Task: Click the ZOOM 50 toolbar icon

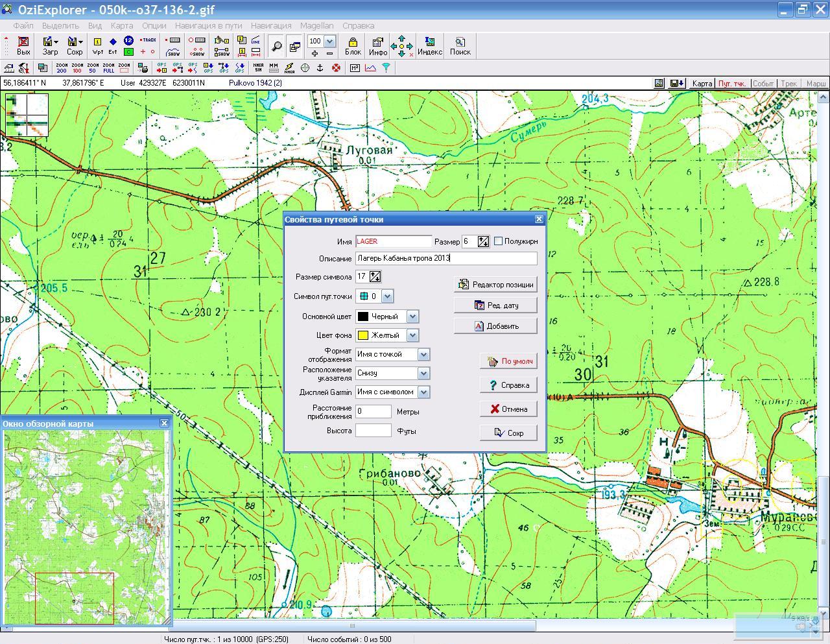Action: (93, 67)
